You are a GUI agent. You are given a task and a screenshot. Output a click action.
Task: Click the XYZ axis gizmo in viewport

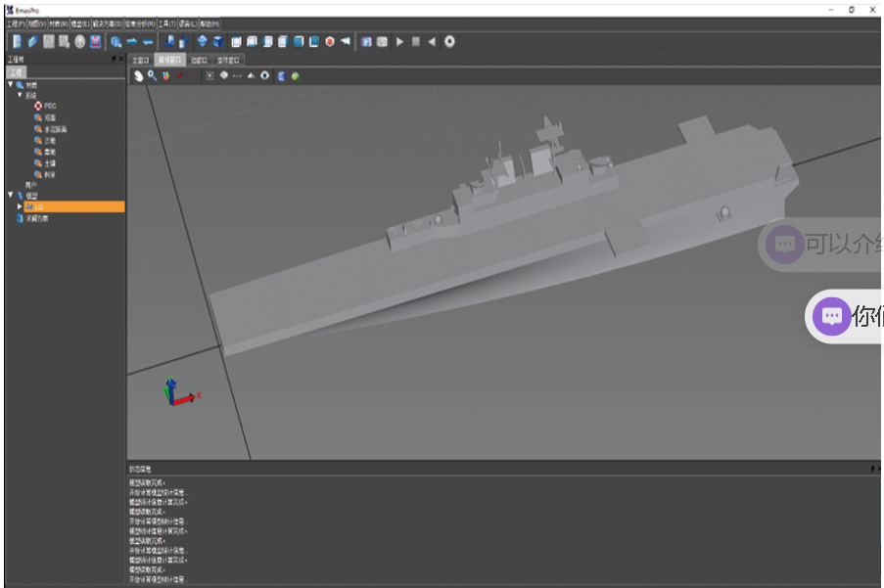coord(181,392)
